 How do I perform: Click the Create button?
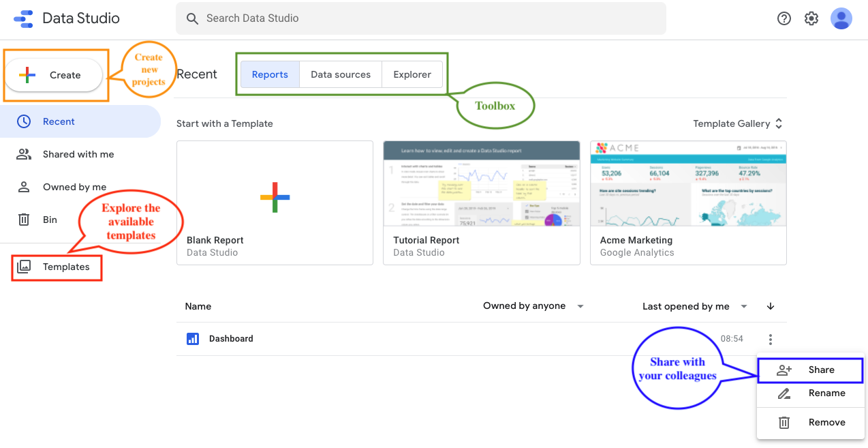tap(55, 74)
